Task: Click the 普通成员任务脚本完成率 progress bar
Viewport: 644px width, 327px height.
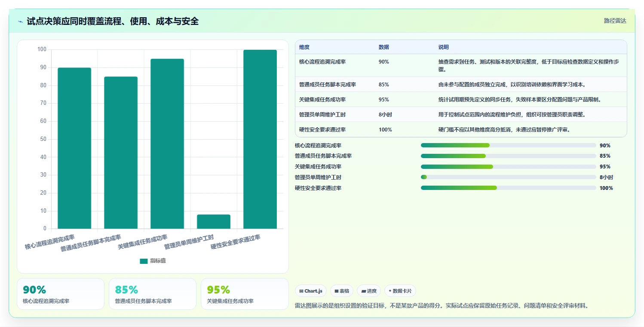Action: coord(508,156)
